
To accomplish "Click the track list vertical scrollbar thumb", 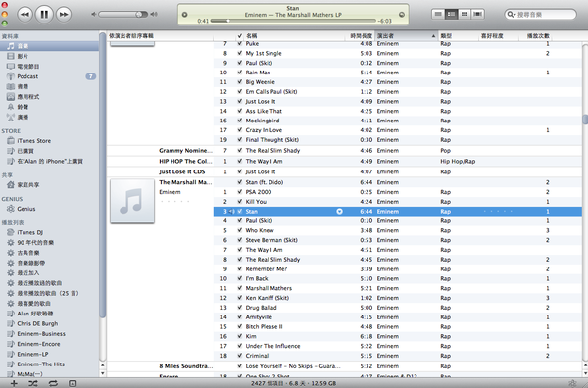I will tap(585, 120).
